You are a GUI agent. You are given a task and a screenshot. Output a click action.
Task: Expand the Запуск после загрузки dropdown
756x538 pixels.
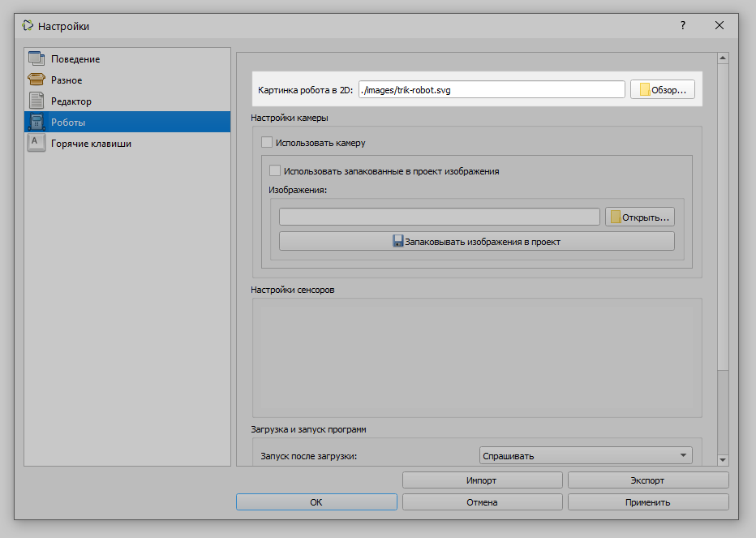point(586,455)
